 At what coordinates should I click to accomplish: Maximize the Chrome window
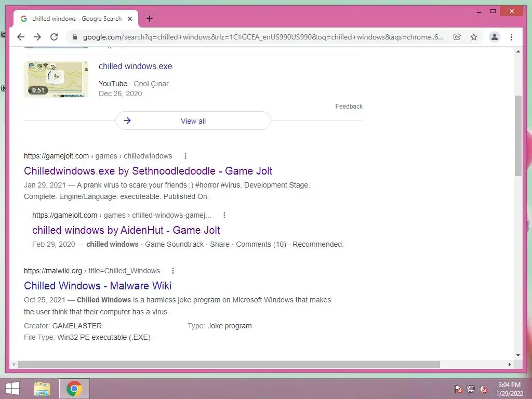(493, 11)
